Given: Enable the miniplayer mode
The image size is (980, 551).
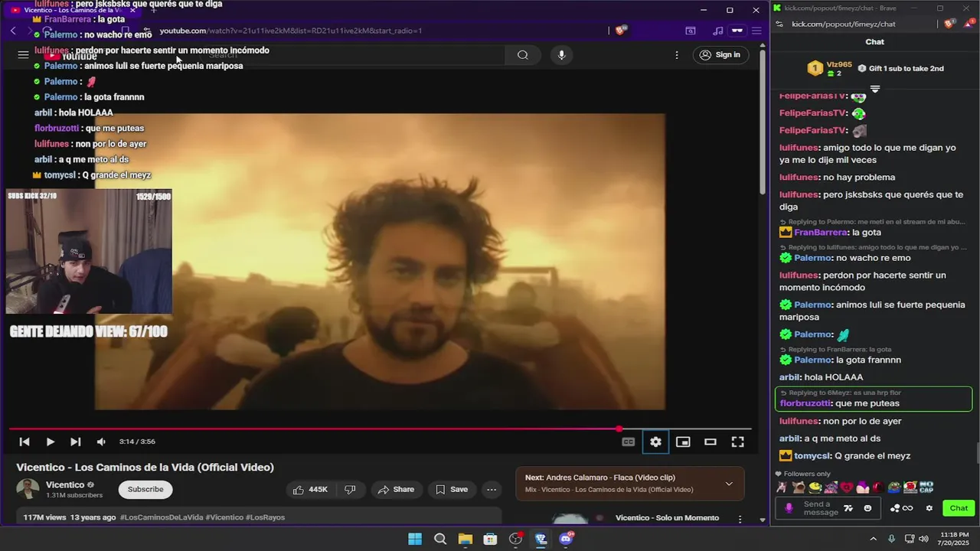Looking at the screenshot, I should [x=683, y=442].
